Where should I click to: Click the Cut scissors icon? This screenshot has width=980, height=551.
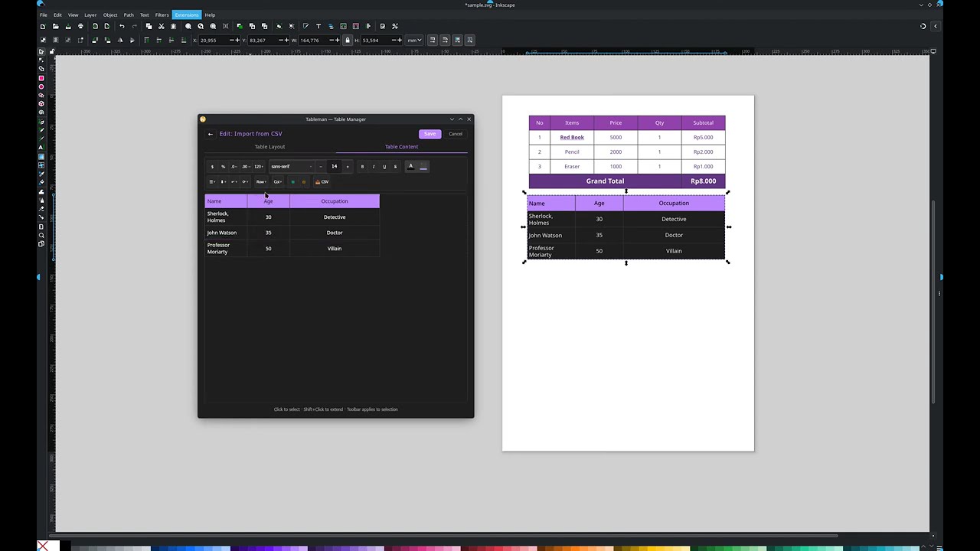(x=161, y=26)
